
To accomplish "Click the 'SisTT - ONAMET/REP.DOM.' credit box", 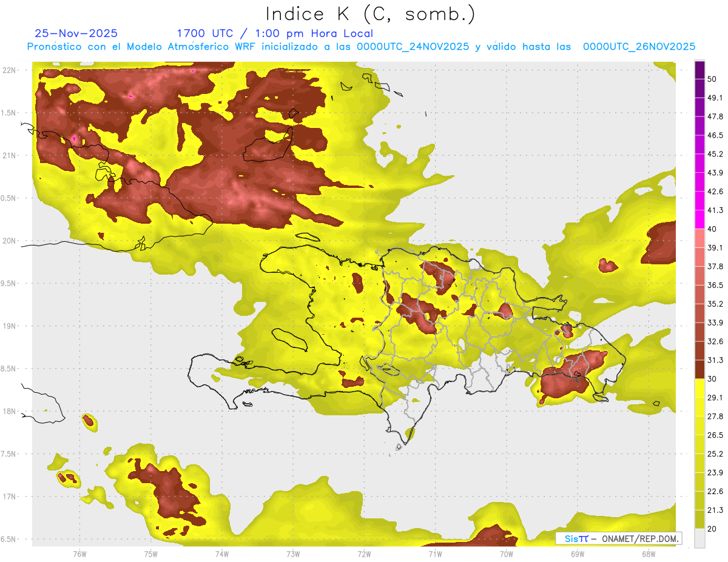I will click(x=619, y=538).
